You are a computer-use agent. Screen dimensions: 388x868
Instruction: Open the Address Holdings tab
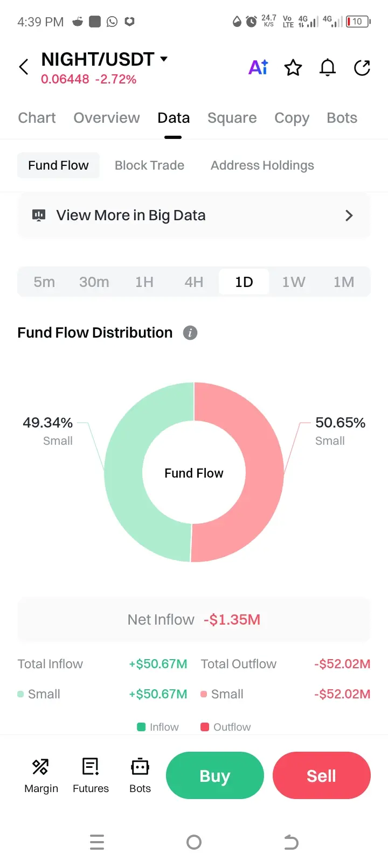(x=262, y=165)
